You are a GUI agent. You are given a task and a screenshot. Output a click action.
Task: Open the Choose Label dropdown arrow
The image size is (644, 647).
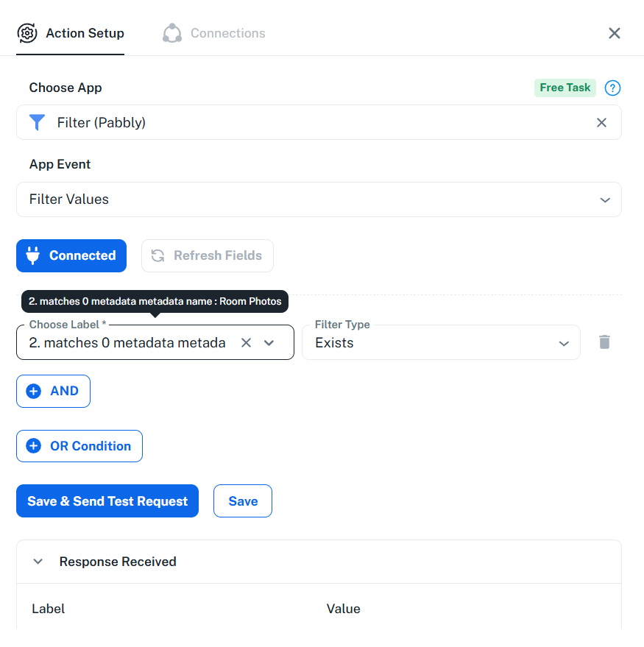pos(269,342)
